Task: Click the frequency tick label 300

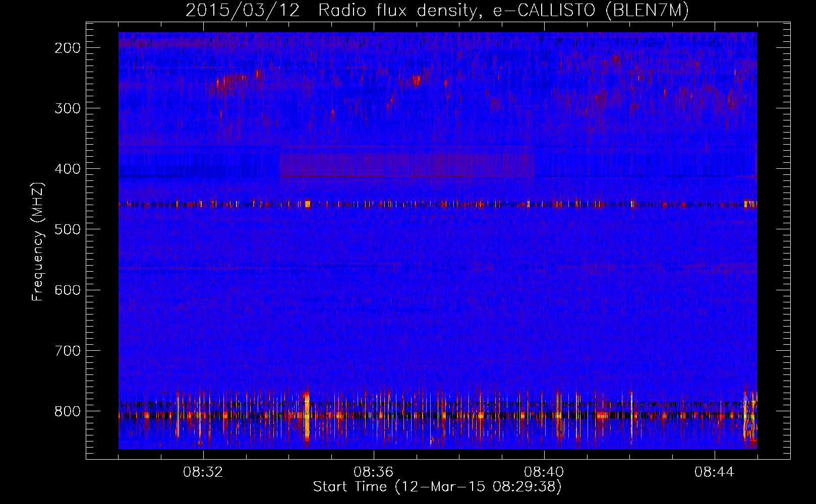Action: [x=68, y=108]
